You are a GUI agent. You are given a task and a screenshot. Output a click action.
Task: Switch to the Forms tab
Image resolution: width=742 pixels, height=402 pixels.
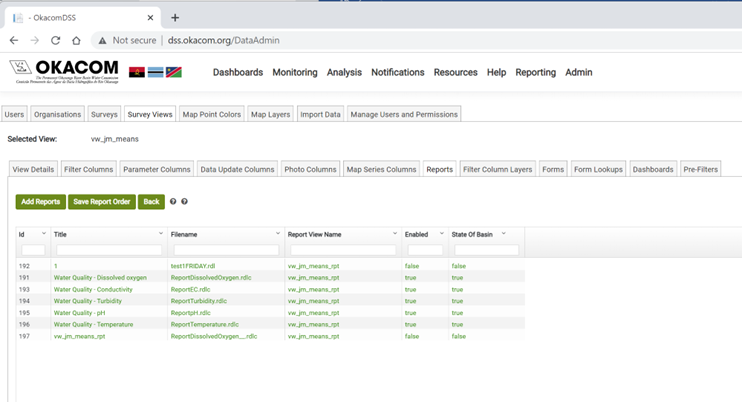[553, 169]
